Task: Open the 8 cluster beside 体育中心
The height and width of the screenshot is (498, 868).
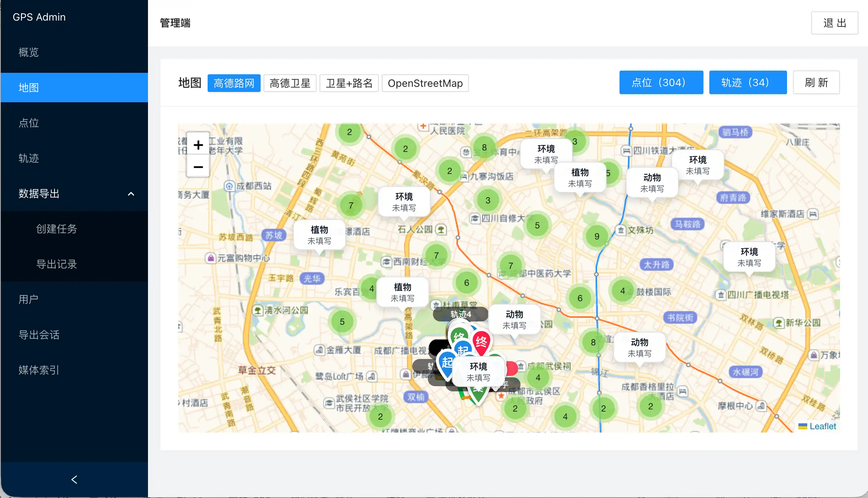Action: point(484,147)
